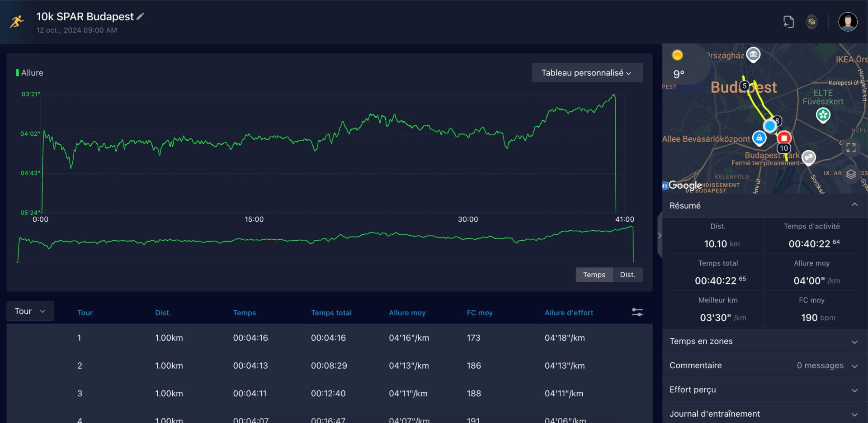Click the 00:08:29 total time cell

tap(329, 366)
